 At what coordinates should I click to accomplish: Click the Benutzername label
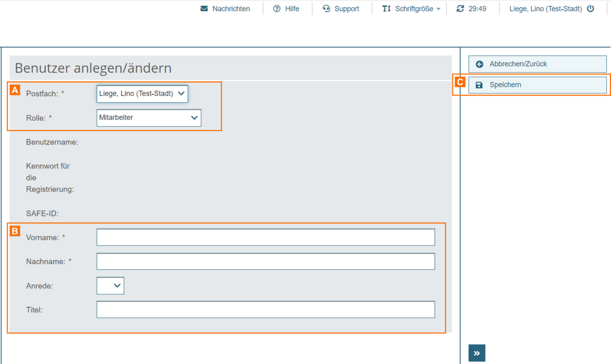click(x=52, y=142)
